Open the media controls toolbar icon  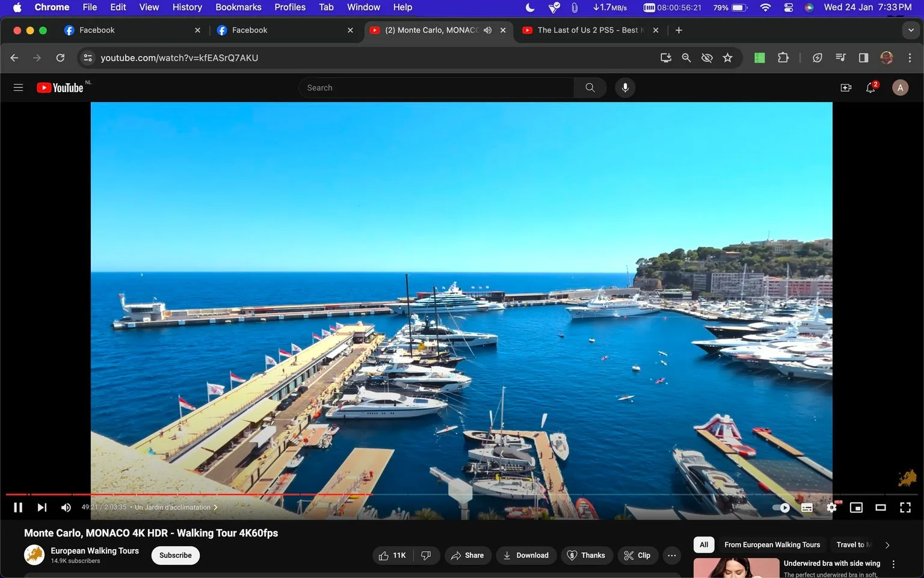coord(840,58)
